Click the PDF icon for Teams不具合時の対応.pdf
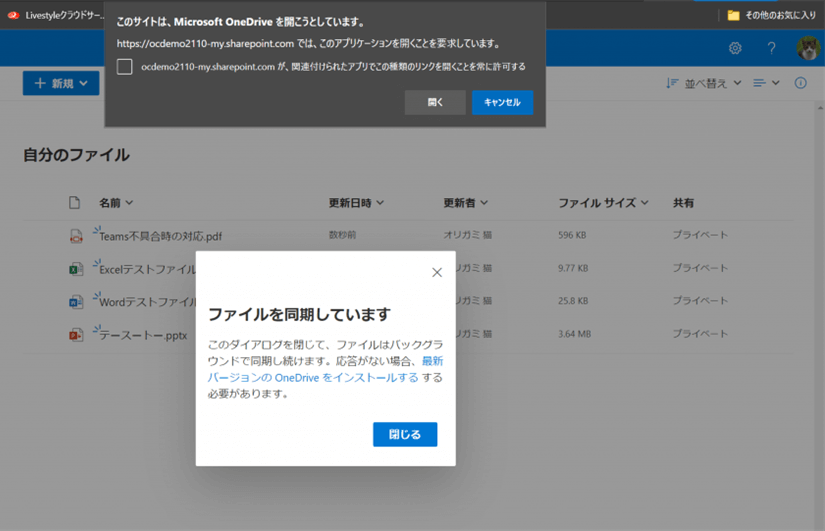Viewport: 825px width, 531px height. coord(76,236)
